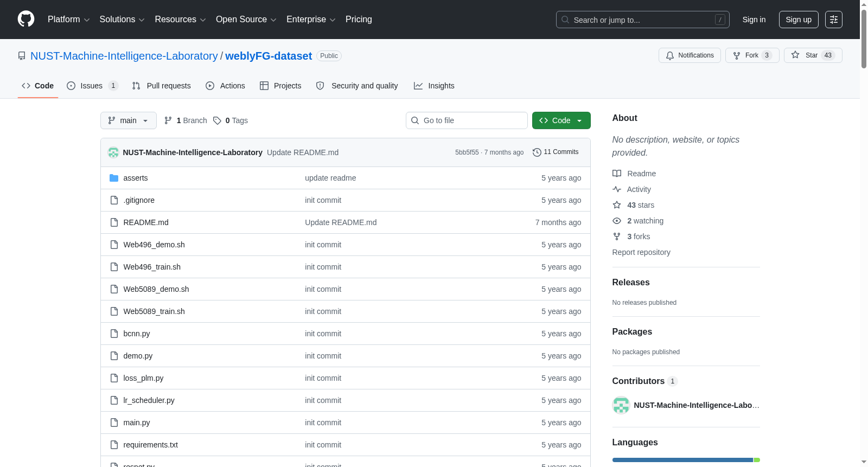The image size is (868, 467).
Task: Open the 'update readme' commit message for asserts
Action: click(x=330, y=178)
